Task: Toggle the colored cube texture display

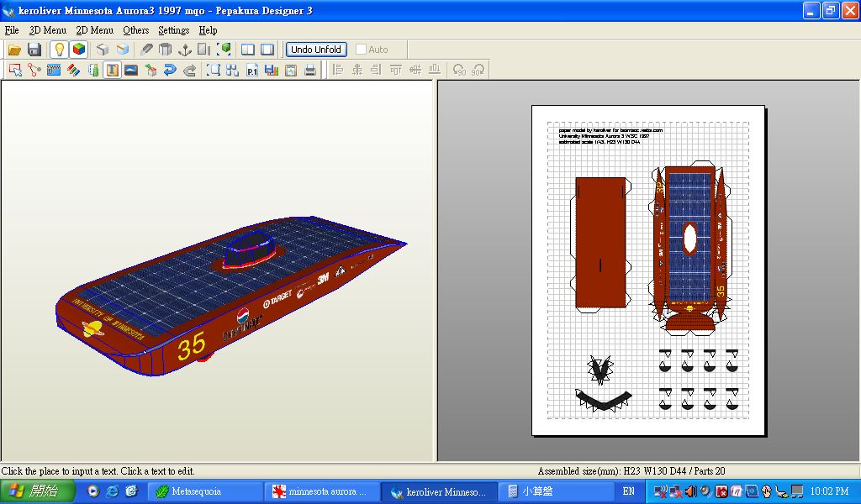Action: click(x=78, y=50)
